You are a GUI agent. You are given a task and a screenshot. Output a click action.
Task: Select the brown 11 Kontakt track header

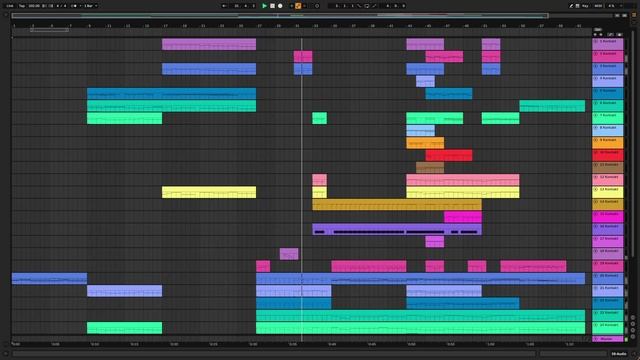[608, 167]
